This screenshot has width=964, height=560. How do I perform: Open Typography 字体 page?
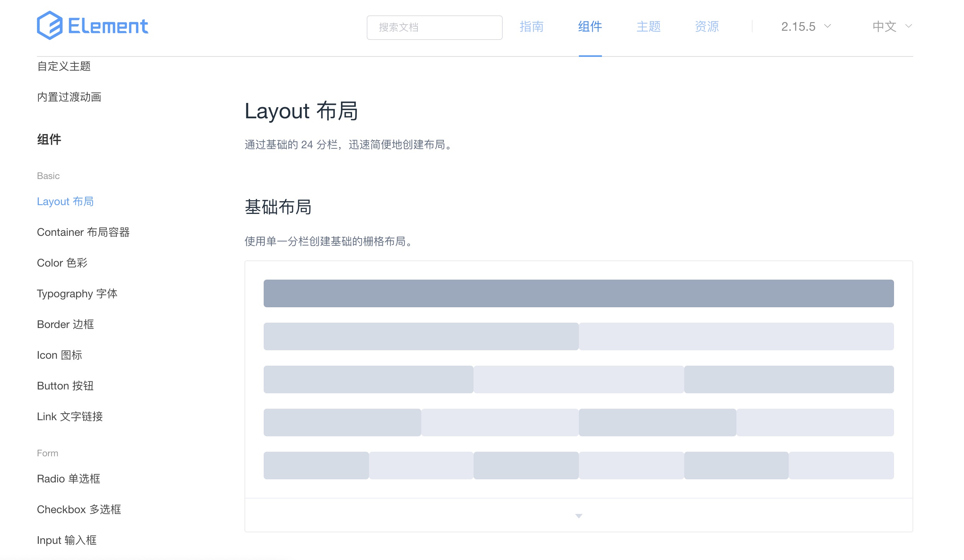point(77,293)
